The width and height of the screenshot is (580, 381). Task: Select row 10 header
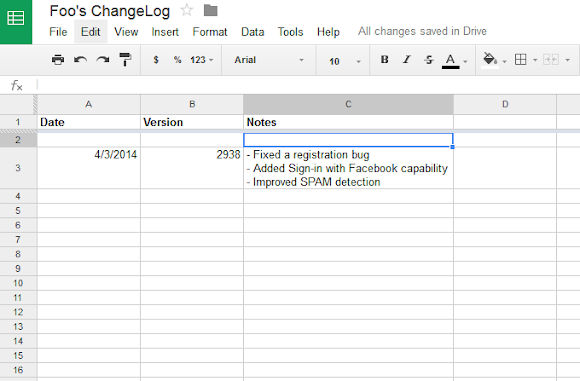pyautogui.click(x=18, y=283)
